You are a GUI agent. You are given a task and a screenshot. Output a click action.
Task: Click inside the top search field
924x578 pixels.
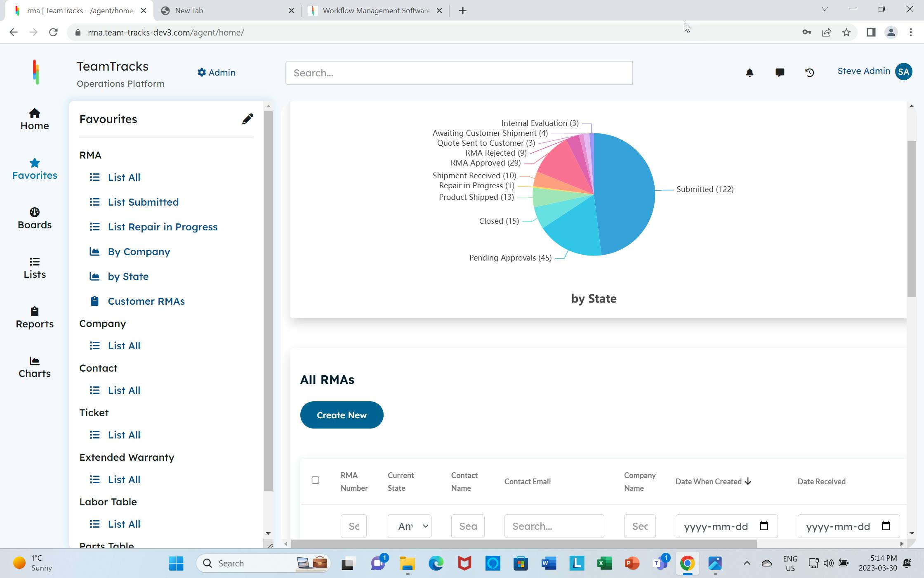coord(458,73)
